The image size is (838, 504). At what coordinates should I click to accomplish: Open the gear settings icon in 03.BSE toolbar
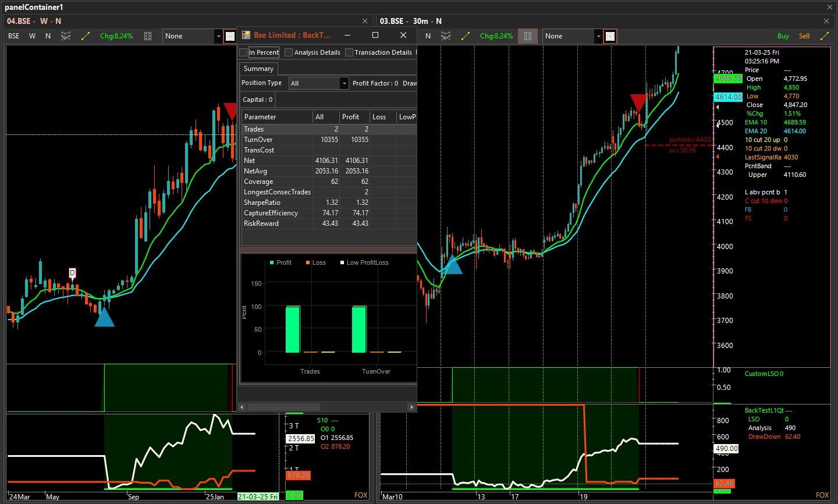pyautogui.click(x=610, y=36)
